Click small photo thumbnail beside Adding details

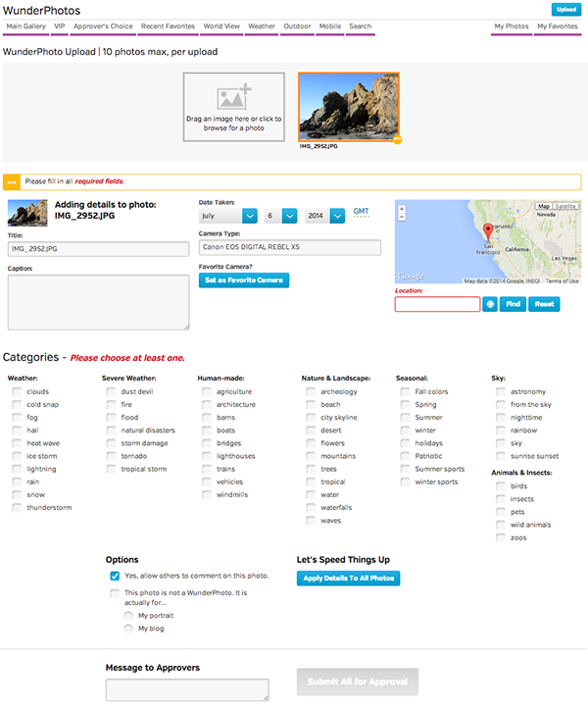pos(27,213)
